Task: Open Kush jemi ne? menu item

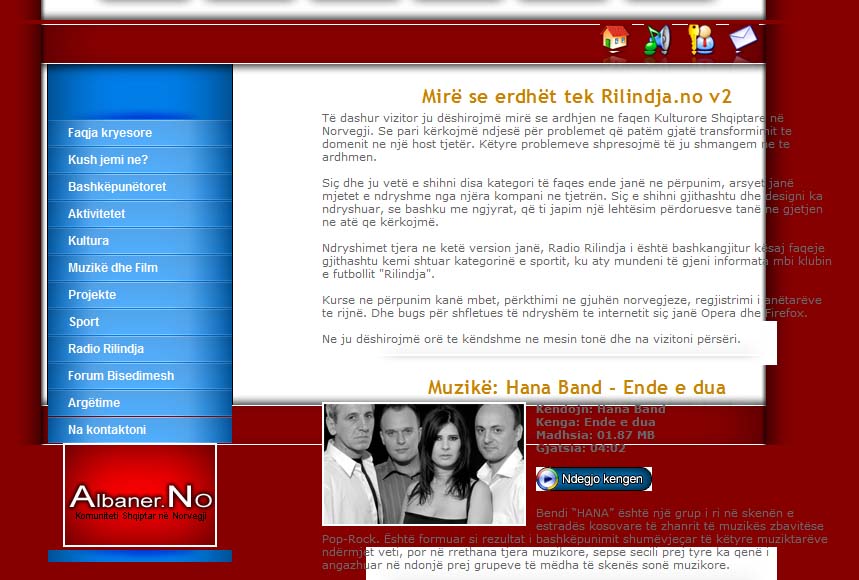Action: tap(140, 160)
